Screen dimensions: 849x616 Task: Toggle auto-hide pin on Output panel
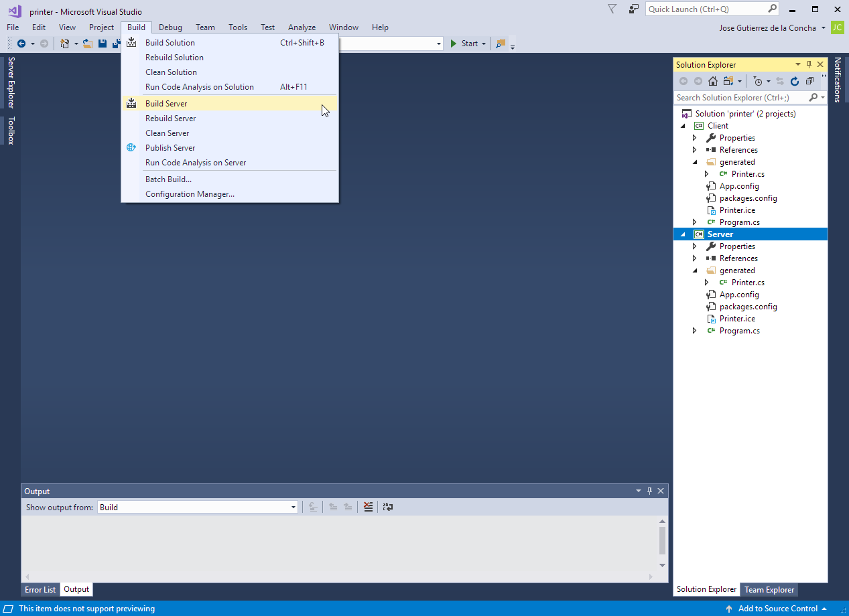pos(649,491)
